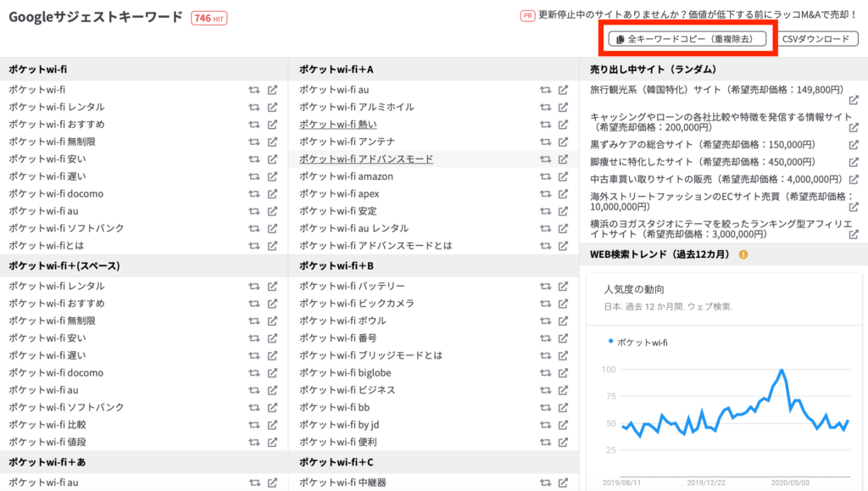Open external link icon for ポケットwi-fi ボウル

563,321
